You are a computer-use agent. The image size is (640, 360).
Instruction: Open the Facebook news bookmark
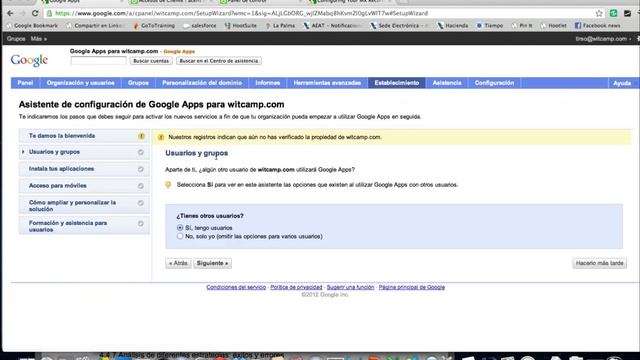coord(598,26)
